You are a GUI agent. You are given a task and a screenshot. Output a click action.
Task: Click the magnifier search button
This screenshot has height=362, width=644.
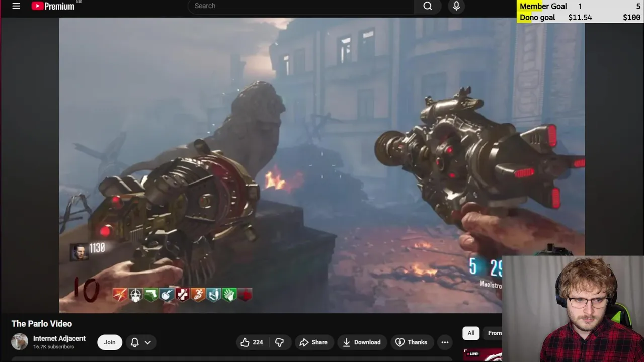(x=428, y=6)
